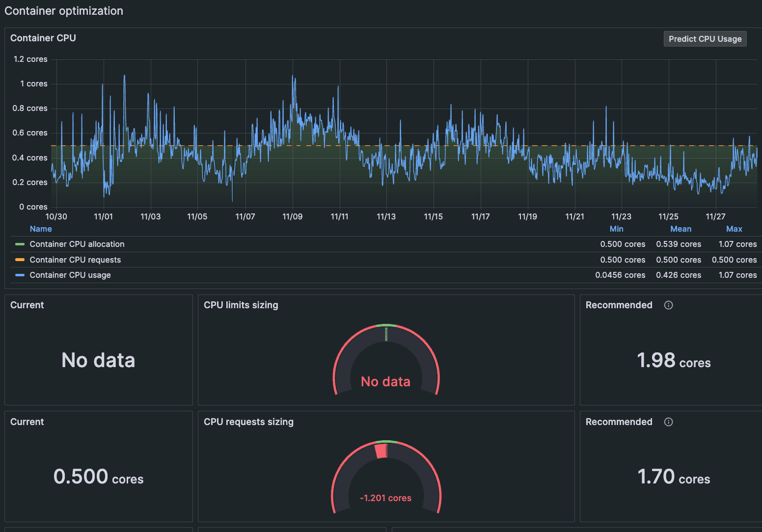Open the CPU limits sizing panel menu
This screenshot has height=532, width=762.
tap(241, 305)
